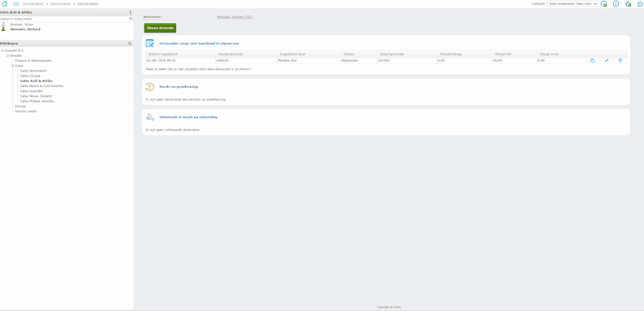644x311 pixels.
Task: Click the Wacht op goedkeuring heading
Action: coord(179,86)
